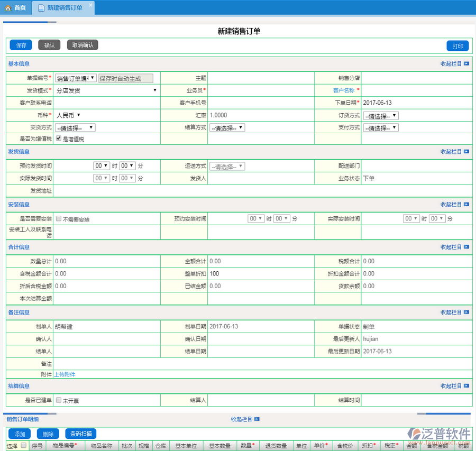Collapse the 销售订单明细 section icon
The image size is (476, 451).
click(257, 419)
